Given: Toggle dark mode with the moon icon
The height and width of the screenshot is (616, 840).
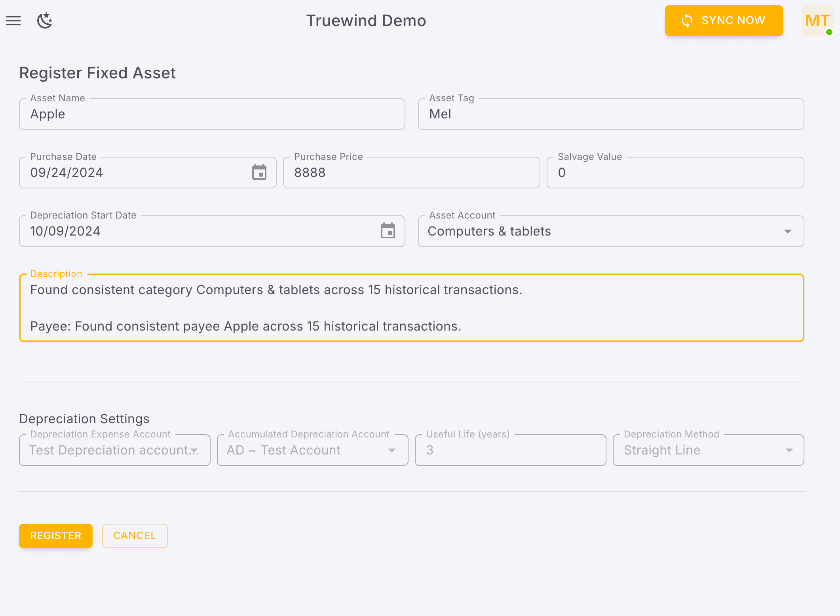Looking at the screenshot, I should click(x=44, y=21).
